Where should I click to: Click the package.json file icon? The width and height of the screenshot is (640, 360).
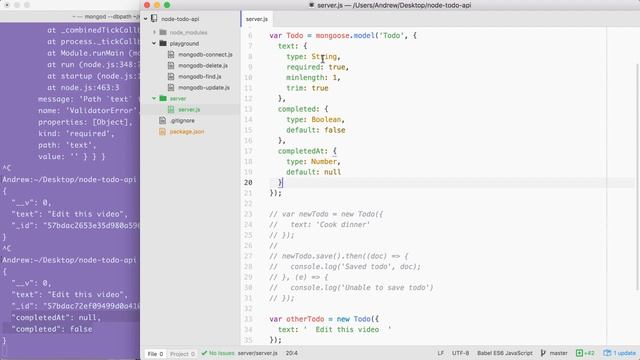point(162,131)
